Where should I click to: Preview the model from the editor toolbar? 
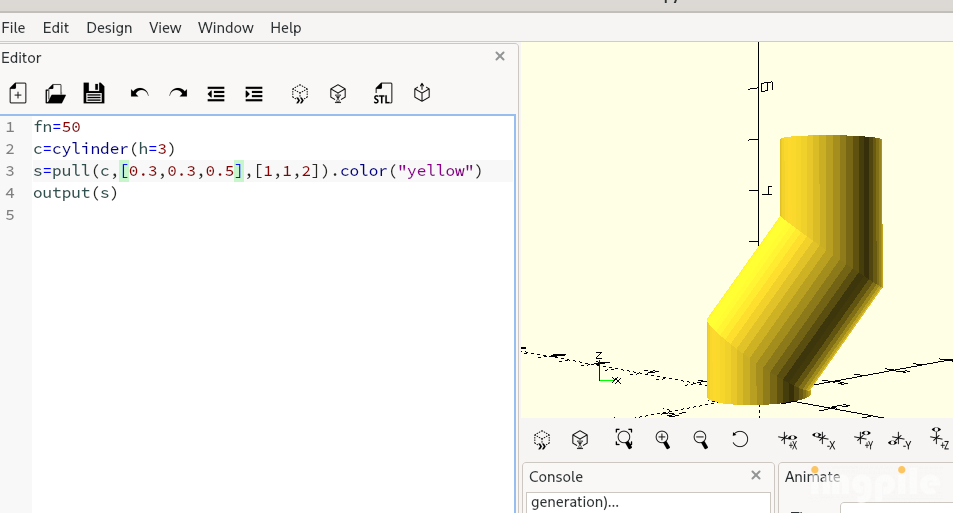[x=300, y=94]
